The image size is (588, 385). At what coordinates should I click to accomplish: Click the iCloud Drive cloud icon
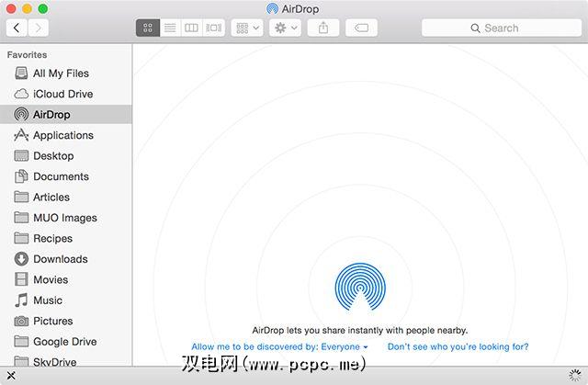(x=21, y=94)
